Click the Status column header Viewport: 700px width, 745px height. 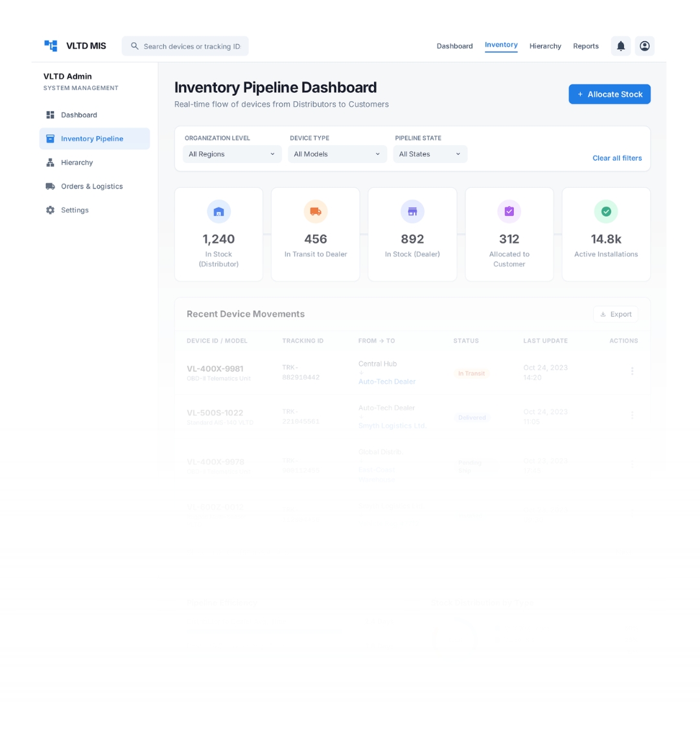pyautogui.click(x=466, y=341)
